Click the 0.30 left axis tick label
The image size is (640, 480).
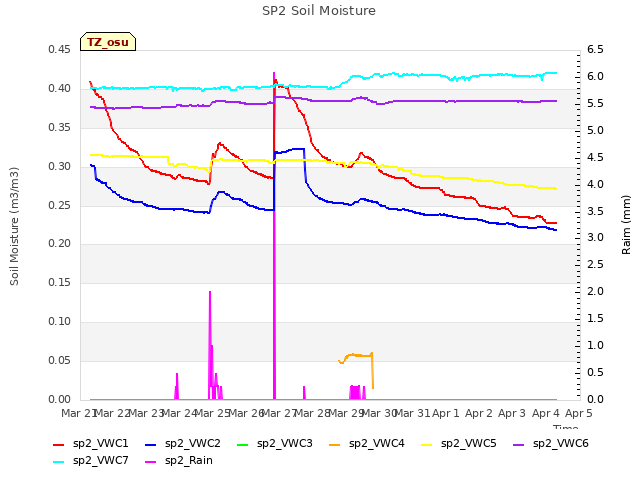[59, 167]
